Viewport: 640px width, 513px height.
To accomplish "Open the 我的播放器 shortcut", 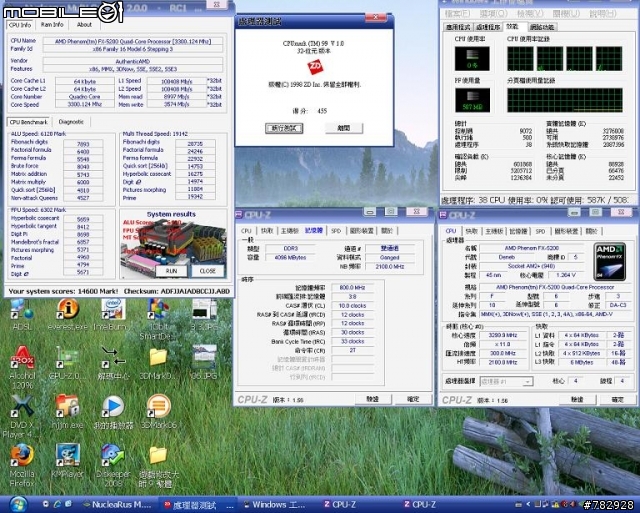I will pyautogui.click(x=113, y=411).
